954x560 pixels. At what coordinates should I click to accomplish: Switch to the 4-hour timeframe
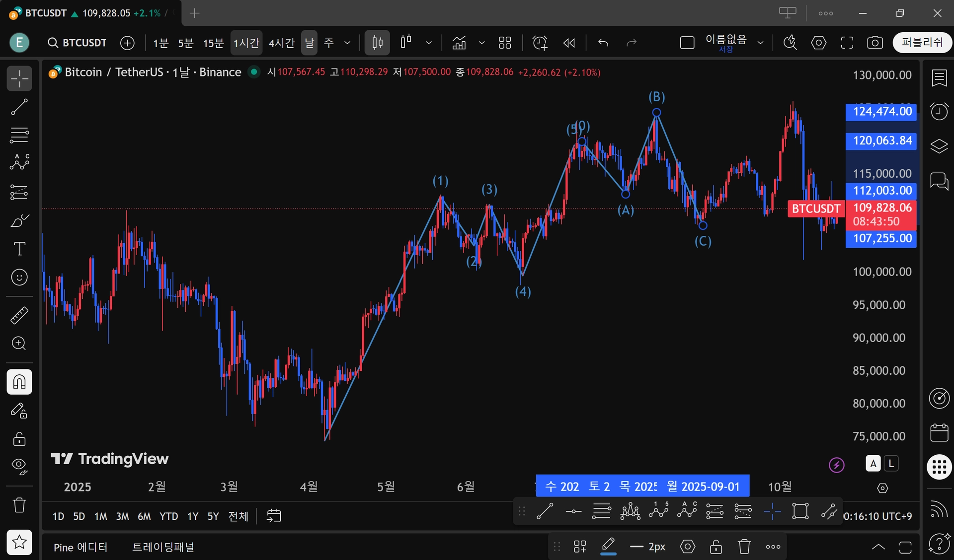(281, 43)
